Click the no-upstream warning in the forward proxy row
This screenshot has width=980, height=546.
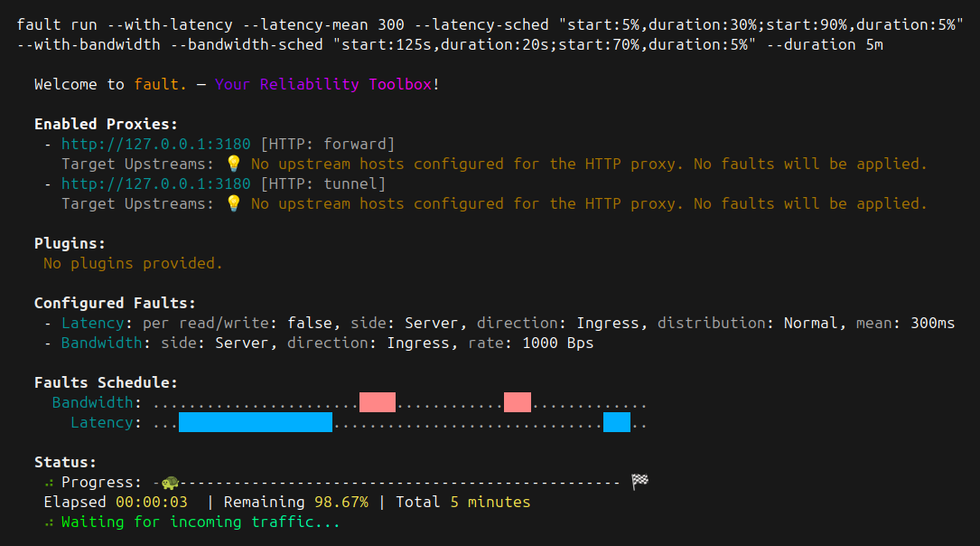click(x=589, y=164)
